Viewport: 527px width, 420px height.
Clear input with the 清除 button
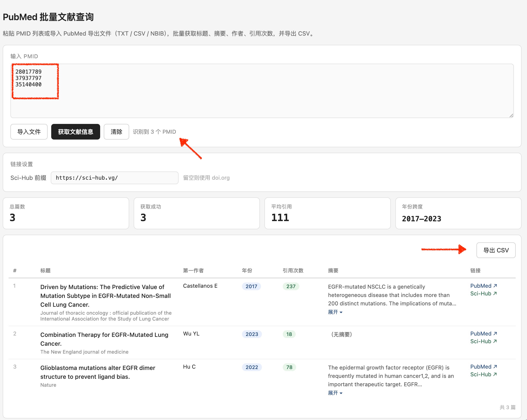pyautogui.click(x=116, y=132)
